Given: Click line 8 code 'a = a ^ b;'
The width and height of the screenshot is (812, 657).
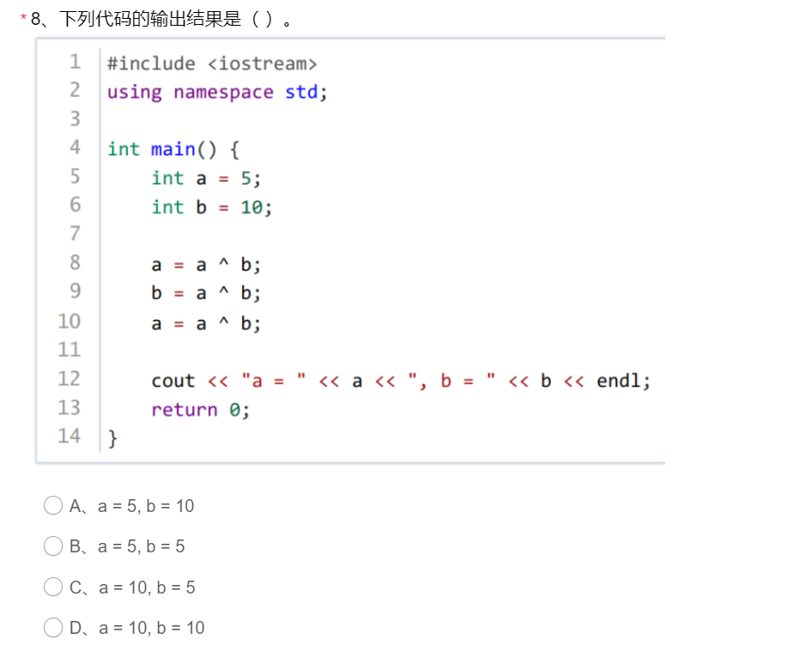Looking at the screenshot, I should [x=206, y=265].
